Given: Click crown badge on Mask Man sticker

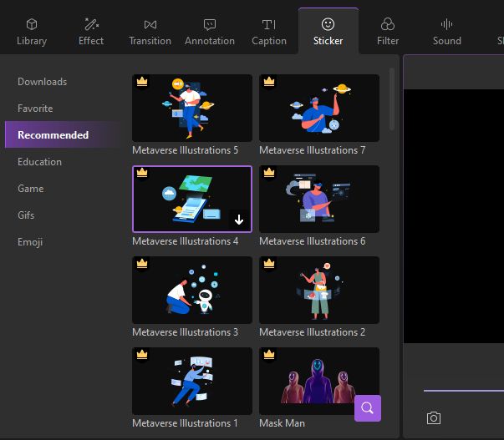Looking at the screenshot, I should 269,354.
